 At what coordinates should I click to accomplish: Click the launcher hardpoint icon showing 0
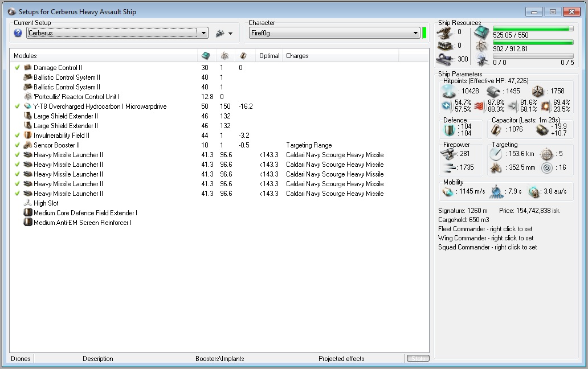tap(445, 46)
